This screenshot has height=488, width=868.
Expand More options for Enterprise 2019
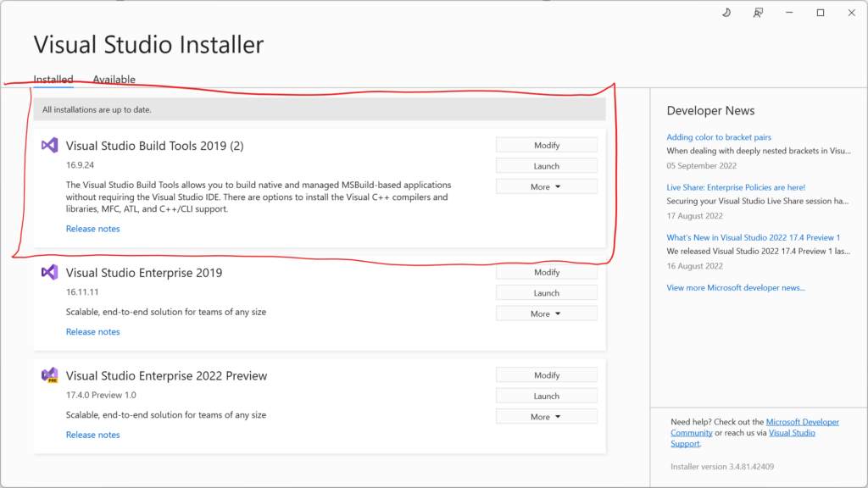[x=547, y=313]
